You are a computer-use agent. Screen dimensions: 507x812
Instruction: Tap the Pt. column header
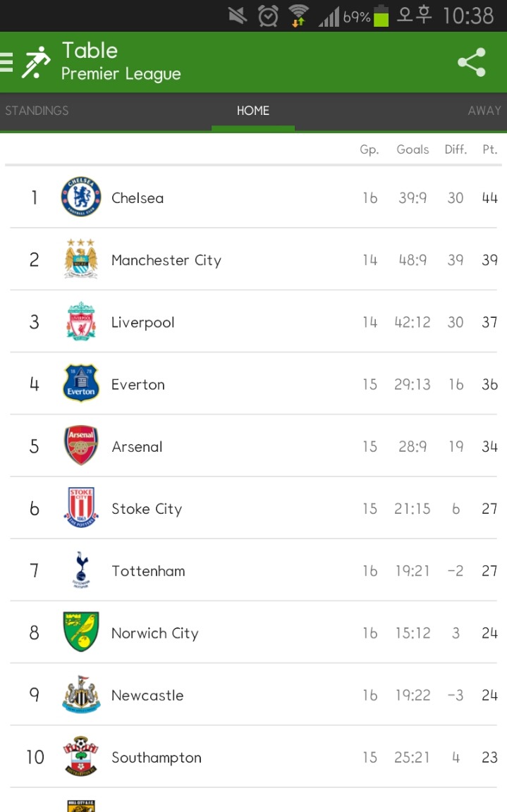[489, 149]
